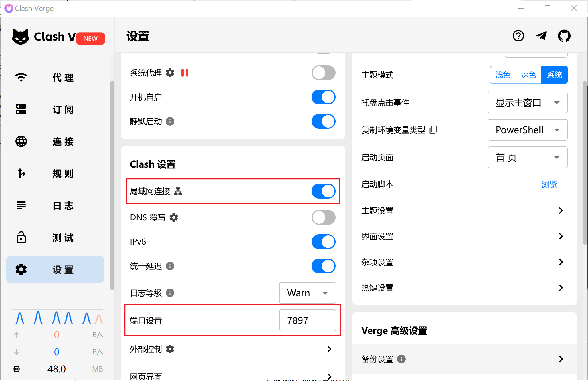Click copy icon beside 复制环境变量类型
The width and height of the screenshot is (588, 381).
(x=433, y=130)
